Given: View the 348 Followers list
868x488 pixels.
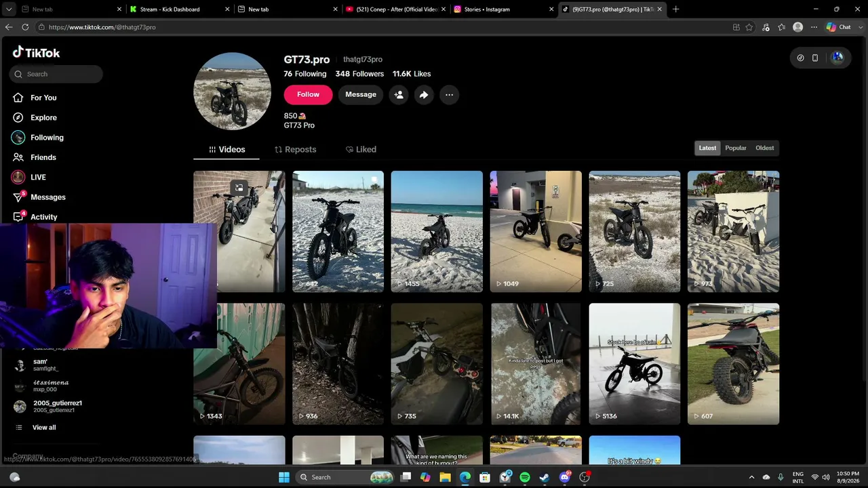Looking at the screenshot, I should (359, 74).
